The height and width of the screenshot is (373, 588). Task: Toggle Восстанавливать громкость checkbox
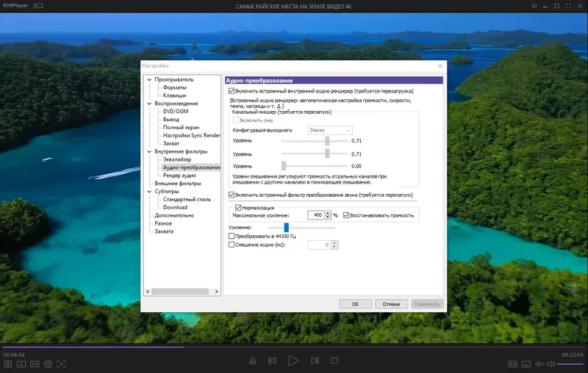click(346, 215)
